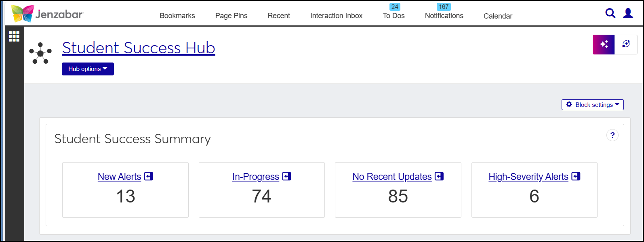Click the New Alerts count 13
This screenshot has width=644, height=242.
tap(126, 196)
